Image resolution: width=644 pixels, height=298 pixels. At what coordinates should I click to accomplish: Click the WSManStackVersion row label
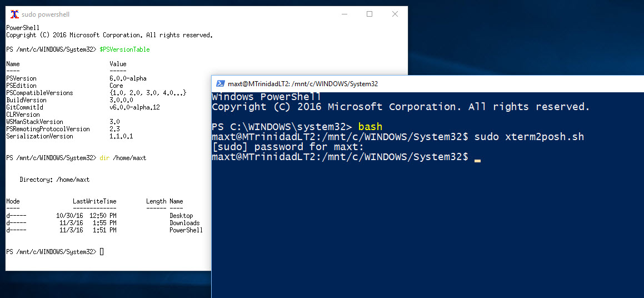coord(34,122)
